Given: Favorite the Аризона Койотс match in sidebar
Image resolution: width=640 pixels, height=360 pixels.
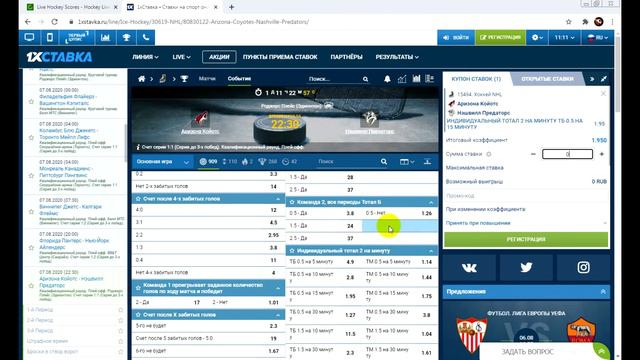Looking at the screenshot, I should (31, 285).
